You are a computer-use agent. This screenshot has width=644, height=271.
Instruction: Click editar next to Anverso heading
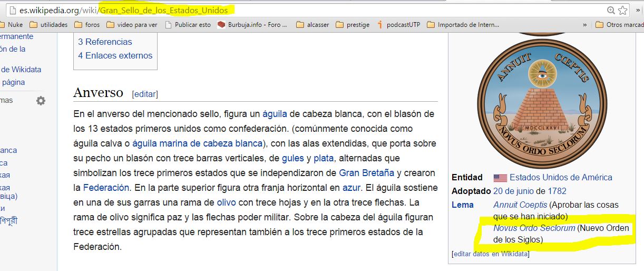point(145,94)
